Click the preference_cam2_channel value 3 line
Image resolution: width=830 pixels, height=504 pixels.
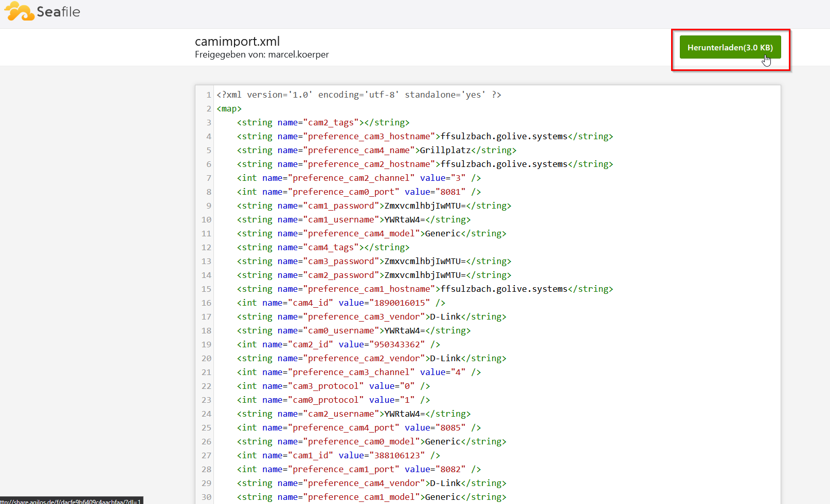(359, 178)
